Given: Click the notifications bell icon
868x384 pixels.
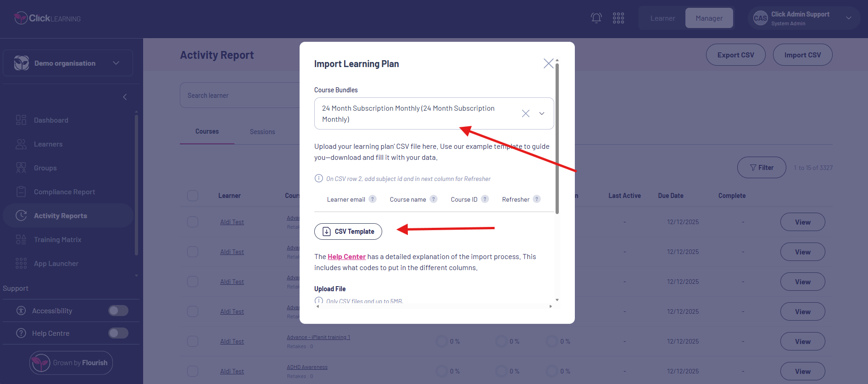Looking at the screenshot, I should [x=596, y=18].
